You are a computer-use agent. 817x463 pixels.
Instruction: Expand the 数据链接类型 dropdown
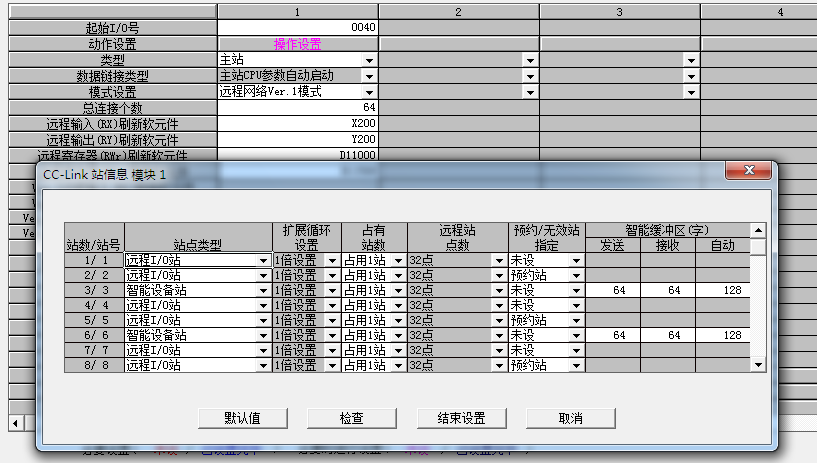pos(369,75)
